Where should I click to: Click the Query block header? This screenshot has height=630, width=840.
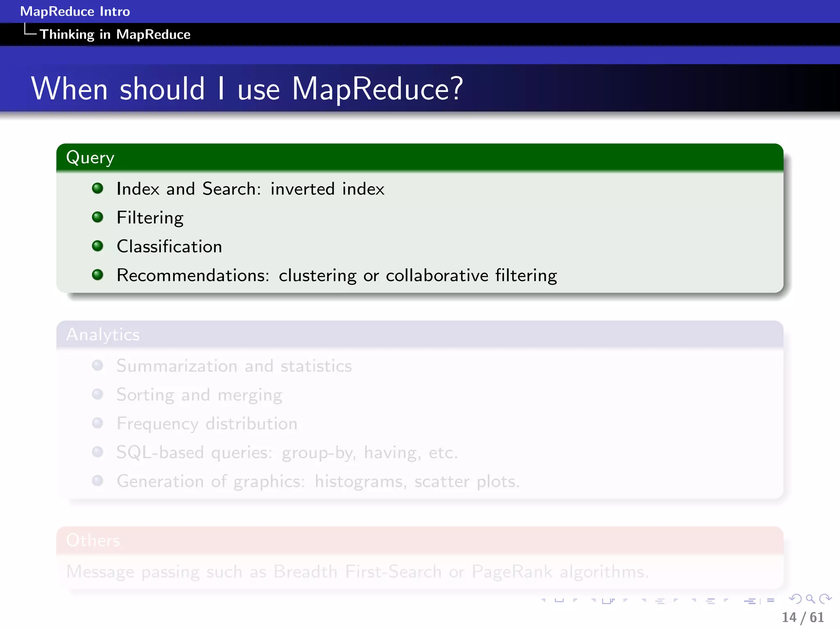click(420, 157)
